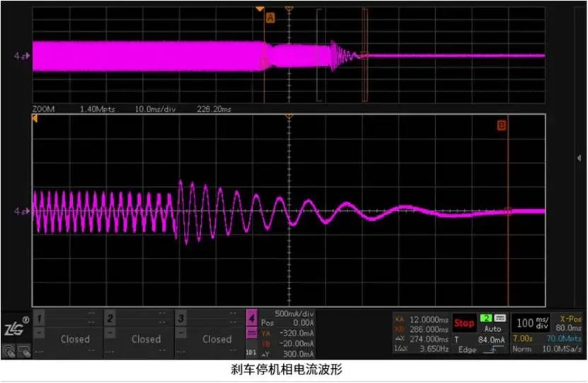Click the touch keyboard icon beside gesture icon
This screenshot has width=588, height=383.
(24, 351)
